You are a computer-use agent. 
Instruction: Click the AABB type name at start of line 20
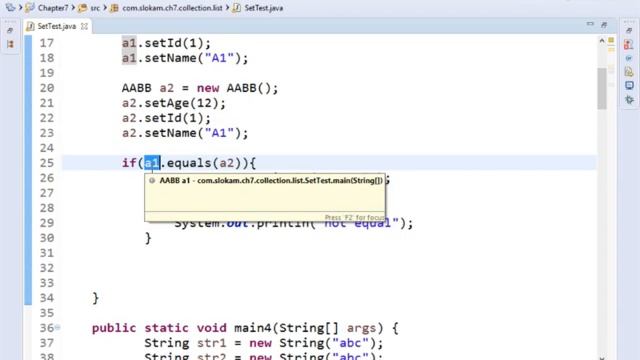[x=136, y=88]
